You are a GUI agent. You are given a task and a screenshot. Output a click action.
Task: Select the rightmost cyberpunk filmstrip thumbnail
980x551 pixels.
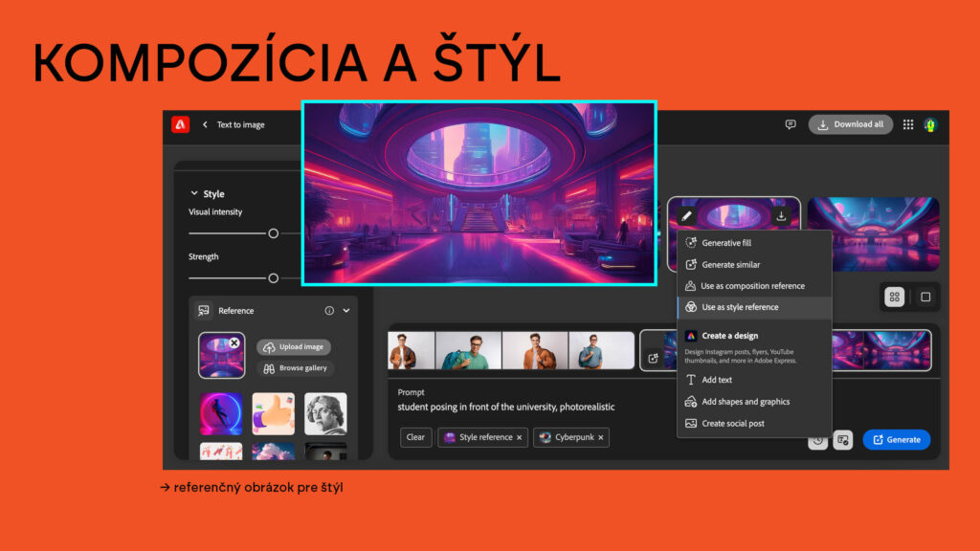point(897,350)
